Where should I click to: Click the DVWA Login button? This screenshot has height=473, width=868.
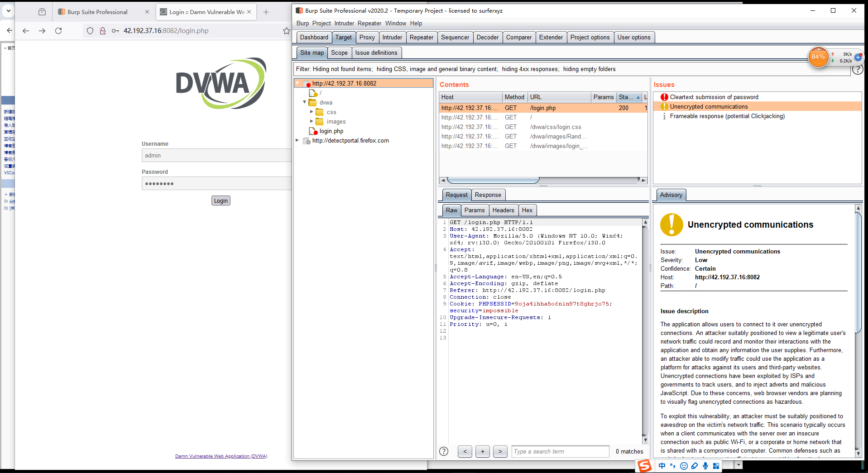tap(221, 201)
